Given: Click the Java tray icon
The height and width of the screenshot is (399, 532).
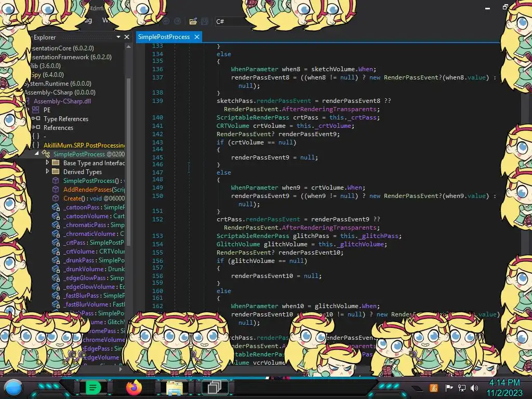Looking at the screenshot, I should (x=434, y=388).
